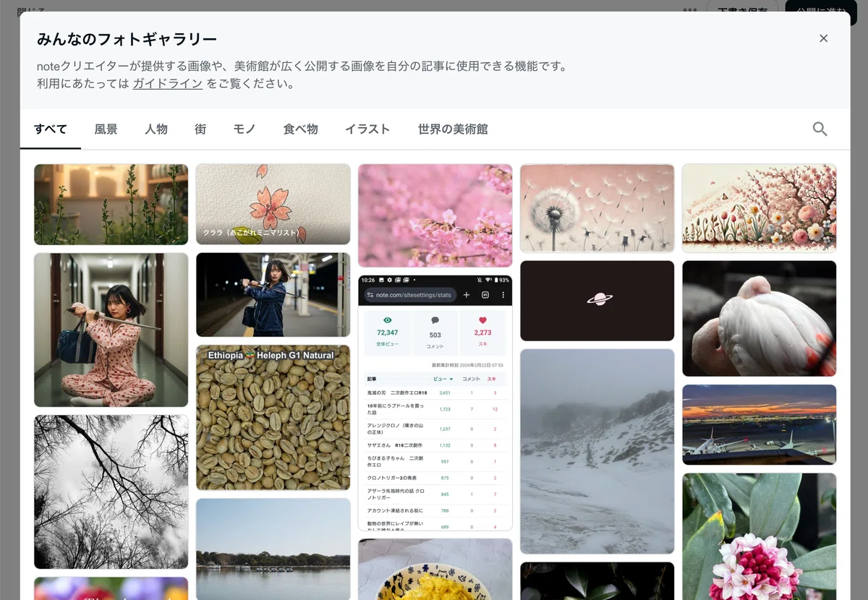868x600 pixels.
Task: Open the ガイドライン link
Action: 167,83
